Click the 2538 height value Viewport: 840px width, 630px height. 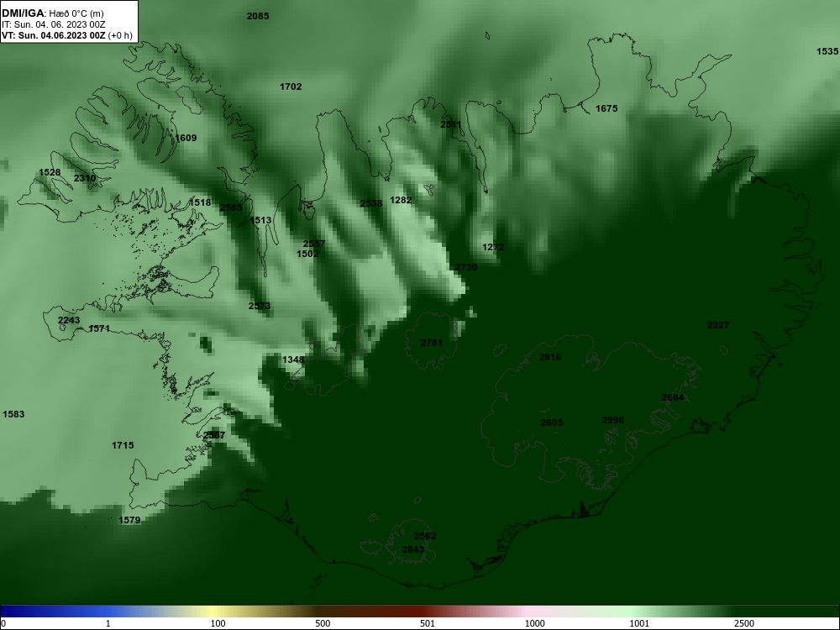point(371,203)
